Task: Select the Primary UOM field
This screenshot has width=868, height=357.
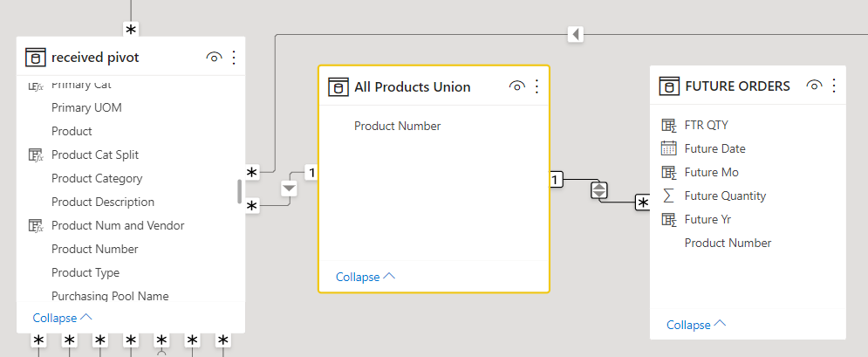Action: pyautogui.click(x=86, y=108)
